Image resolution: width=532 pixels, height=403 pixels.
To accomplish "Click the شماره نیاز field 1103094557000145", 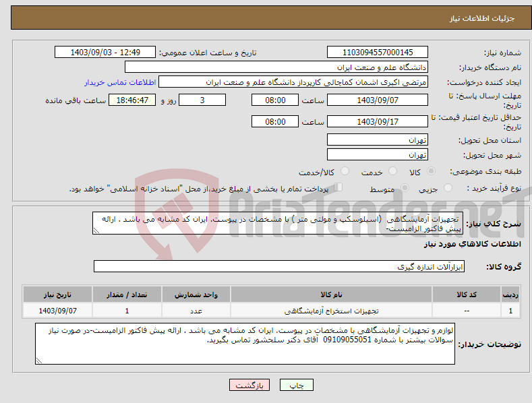I will tap(378, 53).
